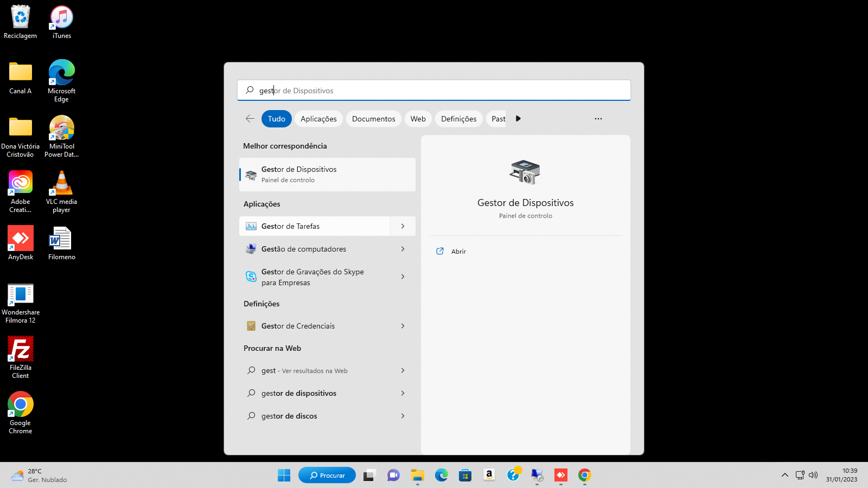Image resolution: width=868 pixels, height=488 pixels.
Task: Expand Gestão de computadores options chevron
Action: (x=403, y=249)
